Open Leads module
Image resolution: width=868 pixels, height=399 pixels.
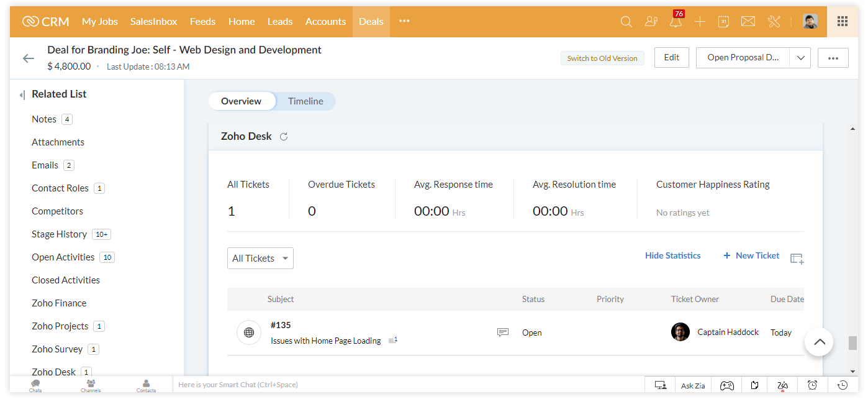pos(280,22)
